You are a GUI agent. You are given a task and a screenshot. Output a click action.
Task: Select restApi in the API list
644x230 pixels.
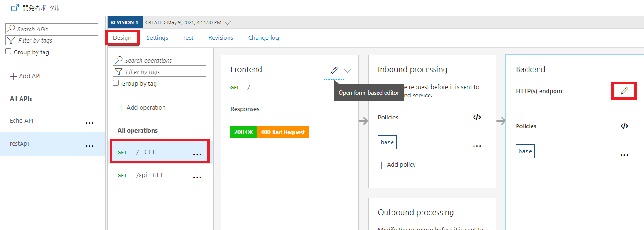click(19, 144)
